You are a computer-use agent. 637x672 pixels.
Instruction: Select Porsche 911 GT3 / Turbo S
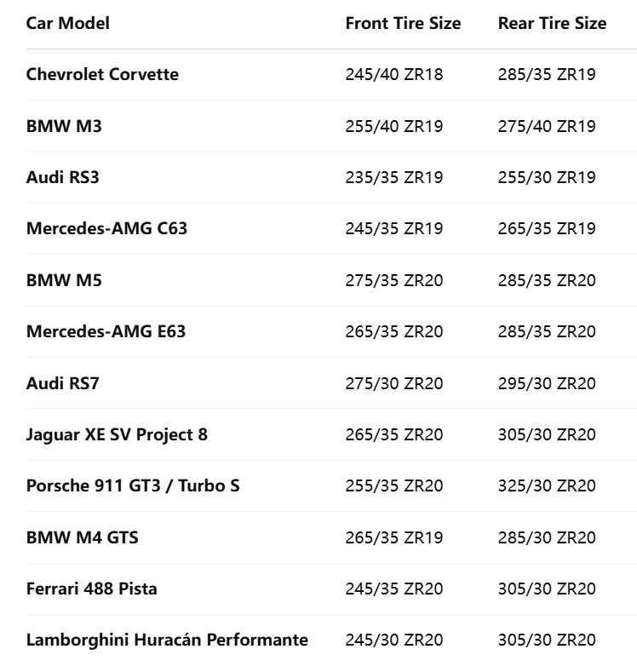[x=133, y=485]
